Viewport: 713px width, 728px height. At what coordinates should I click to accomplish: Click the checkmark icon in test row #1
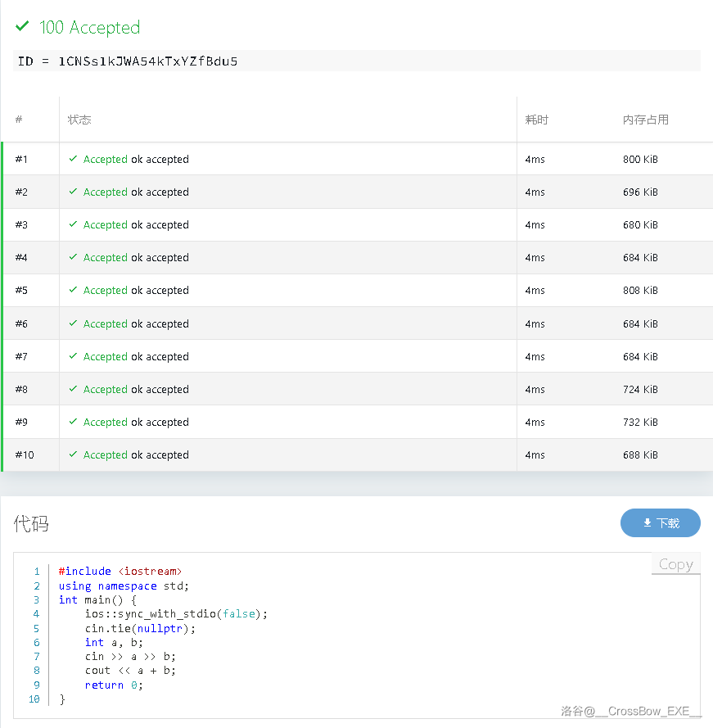pos(74,159)
